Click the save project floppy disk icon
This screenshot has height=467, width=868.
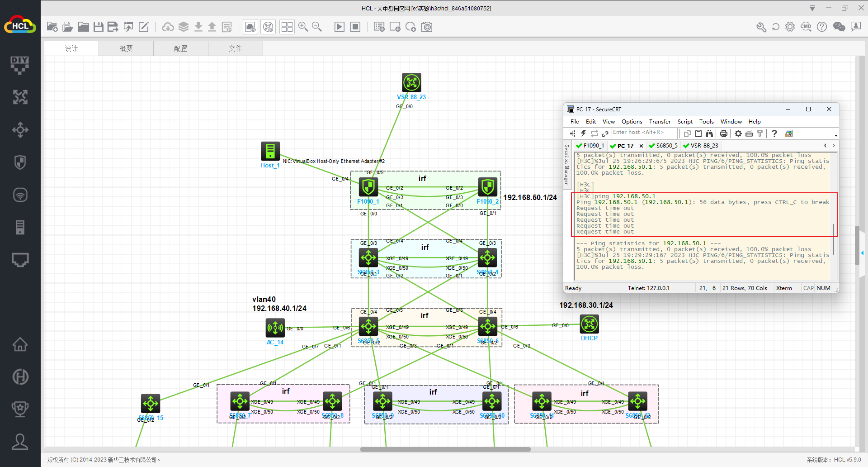[x=98, y=27]
